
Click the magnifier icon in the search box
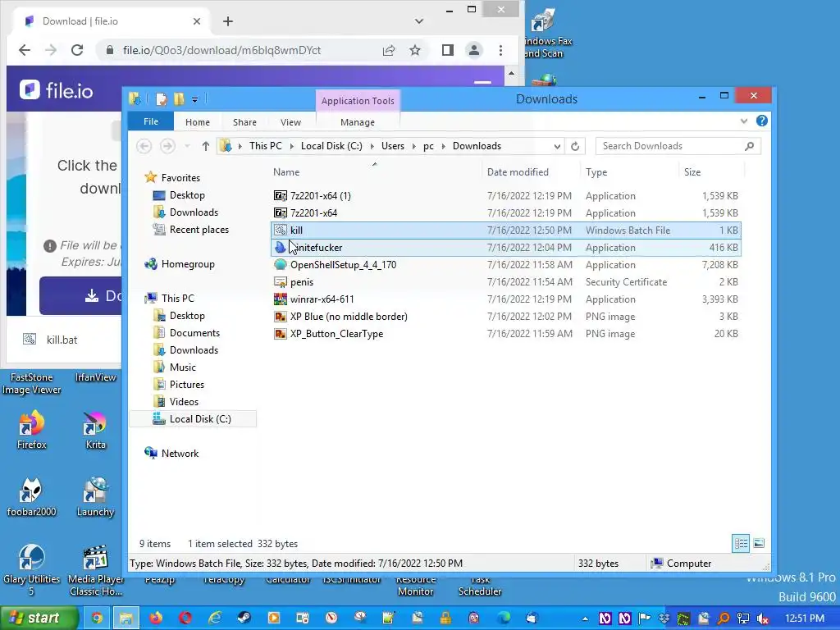pos(749,146)
